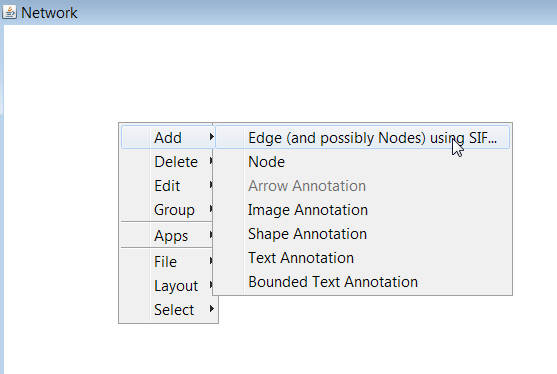Image resolution: width=557 pixels, height=374 pixels.
Task: Expand arrow next to Apps
Action: pyautogui.click(x=211, y=234)
